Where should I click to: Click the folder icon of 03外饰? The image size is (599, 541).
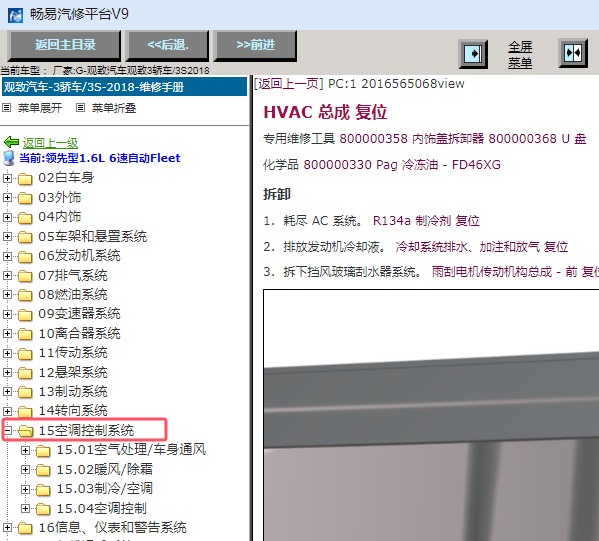(x=25, y=198)
